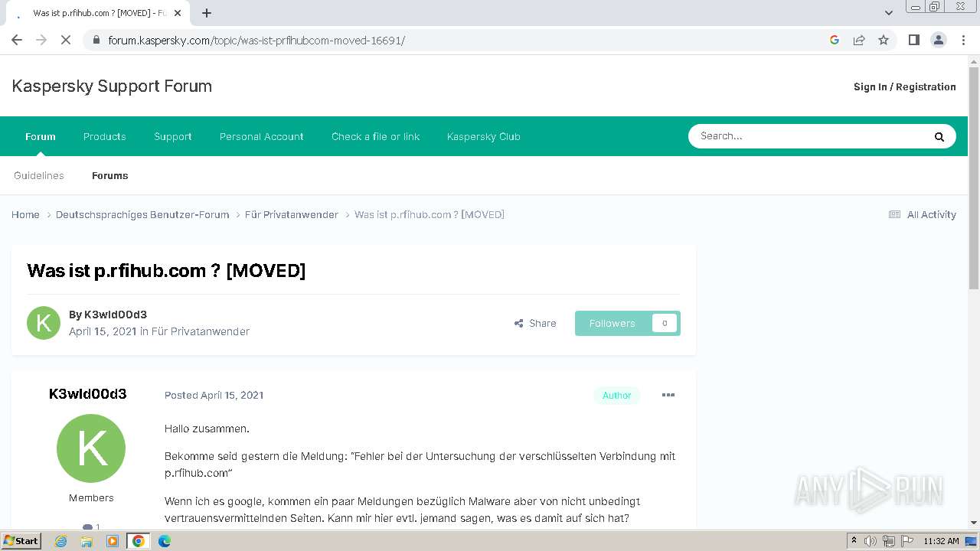Open Guidelines sub-navigation link

pyautogui.click(x=39, y=175)
